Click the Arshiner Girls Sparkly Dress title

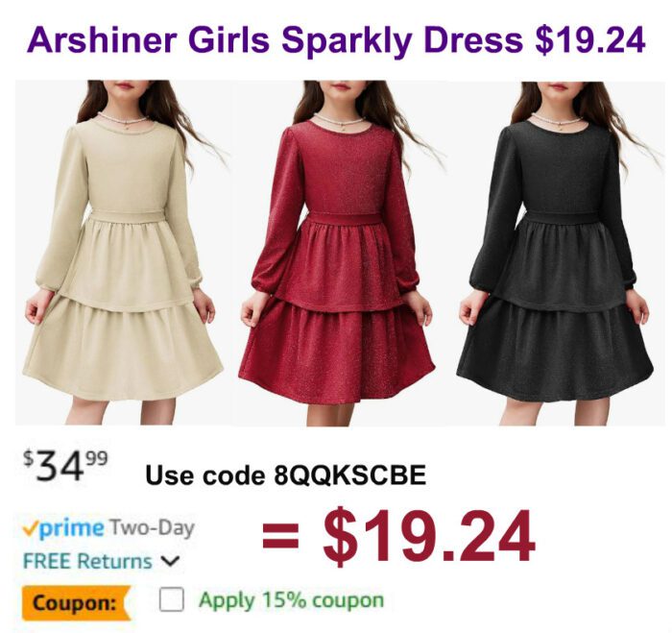pos(275,40)
